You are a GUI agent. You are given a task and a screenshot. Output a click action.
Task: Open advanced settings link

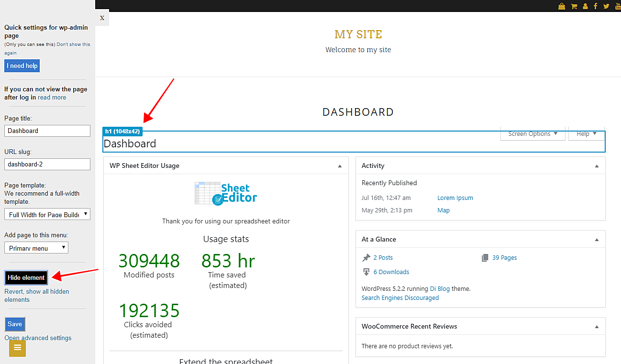pyautogui.click(x=38, y=338)
